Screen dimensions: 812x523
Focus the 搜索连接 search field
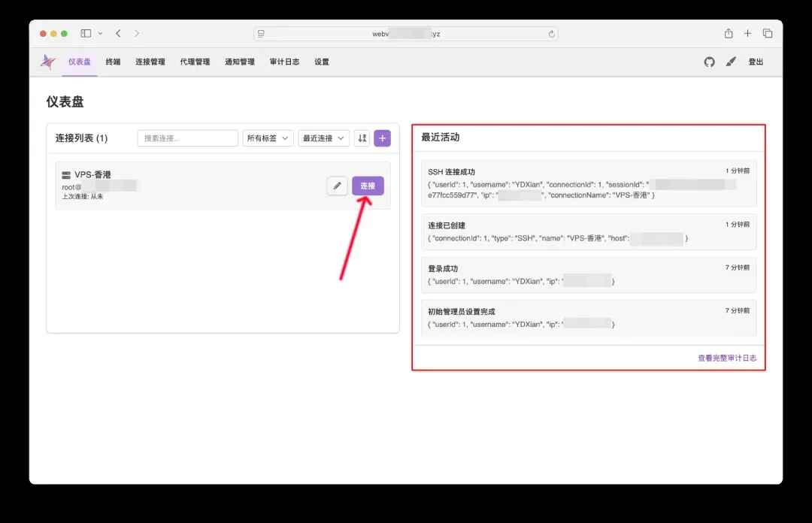[187, 138]
